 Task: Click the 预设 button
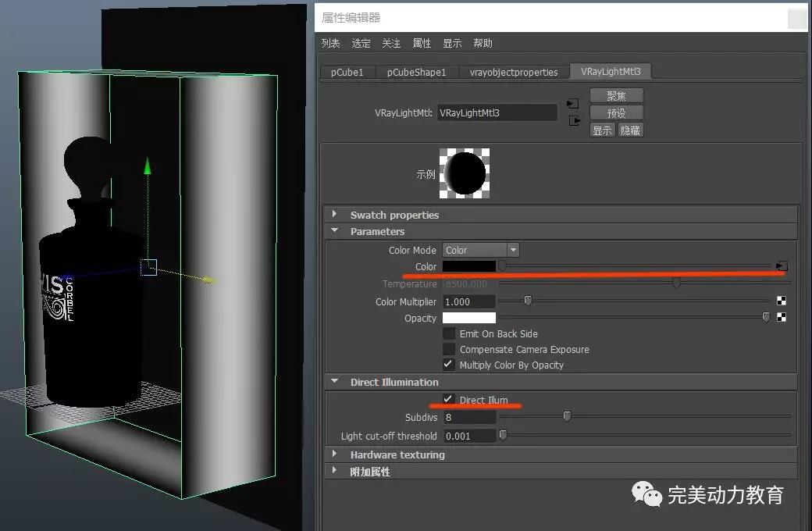pos(616,112)
